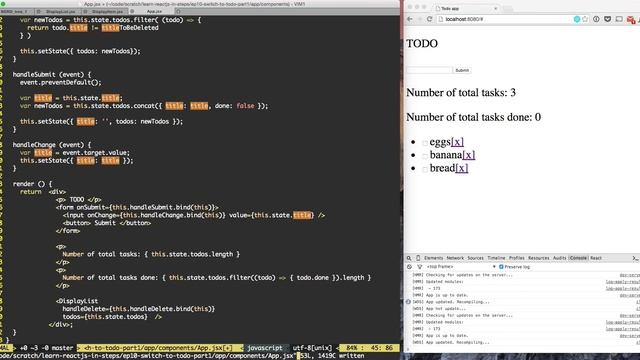Switch to the Elements tab in DevTools

coord(433,258)
